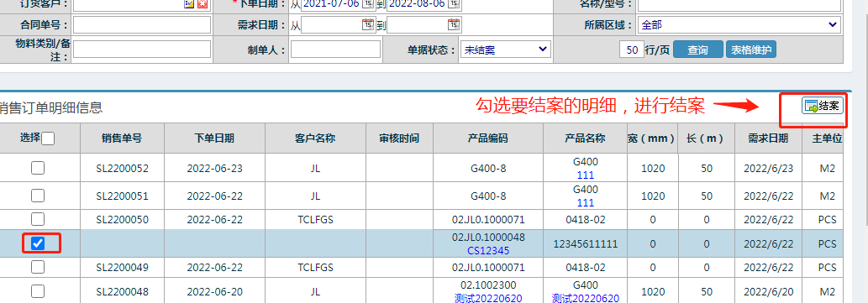The height and width of the screenshot is (303, 868).
Task: Click the 合同单号 input field
Action: (142, 25)
